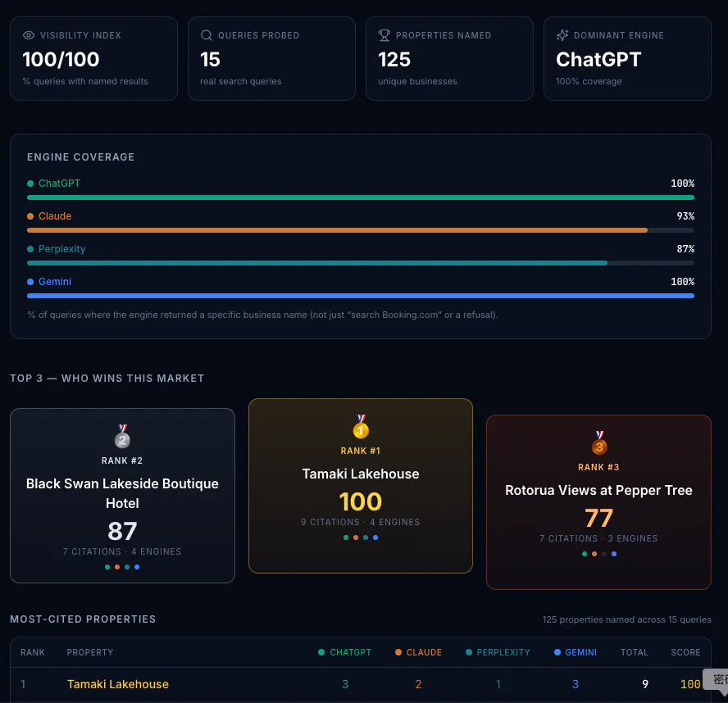Select the CLAUDE column header

(x=418, y=652)
